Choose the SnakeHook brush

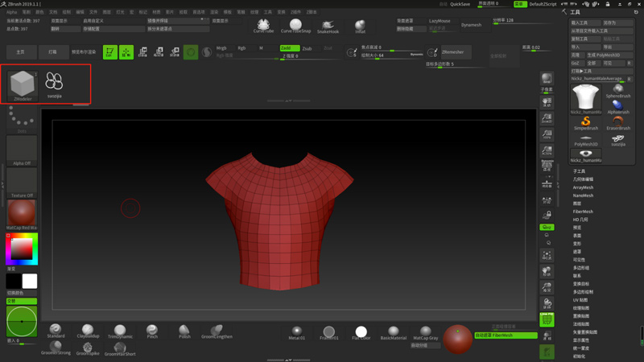point(328,26)
